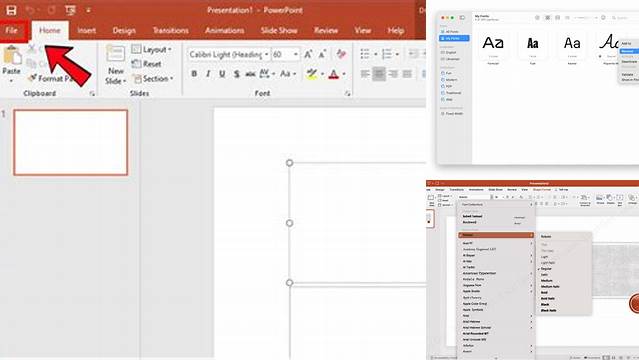Image resolution: width=639 pixels, height=360 pixels.
Task: Increase font size with large A icon
Action: pyautogui.click(x=308, y=54)
